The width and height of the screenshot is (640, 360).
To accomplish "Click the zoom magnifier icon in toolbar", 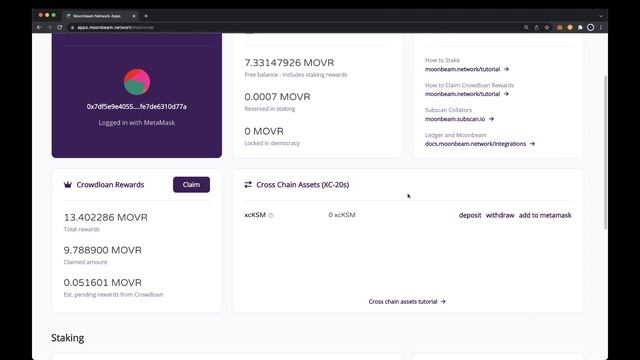I will pos(526,27).
